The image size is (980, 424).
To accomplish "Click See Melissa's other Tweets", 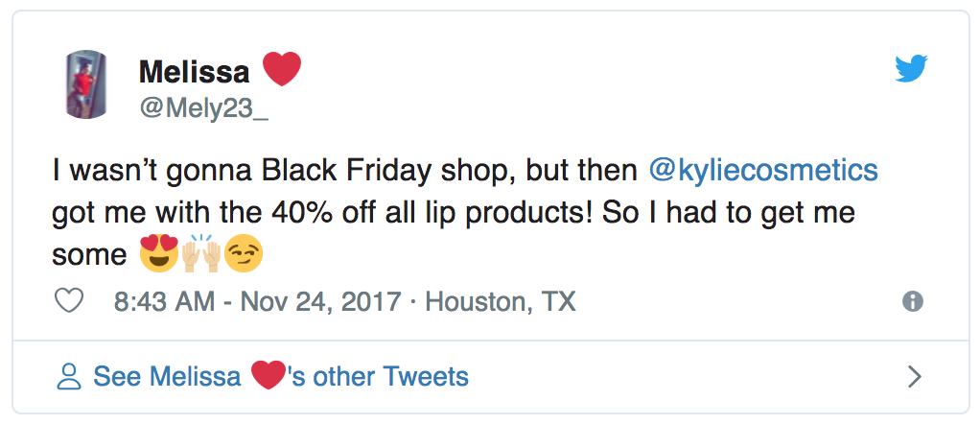I will click(281, 376).
